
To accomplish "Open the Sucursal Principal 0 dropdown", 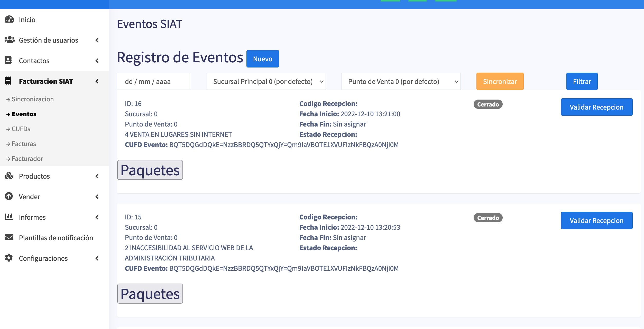I will [x=266, y=81].
